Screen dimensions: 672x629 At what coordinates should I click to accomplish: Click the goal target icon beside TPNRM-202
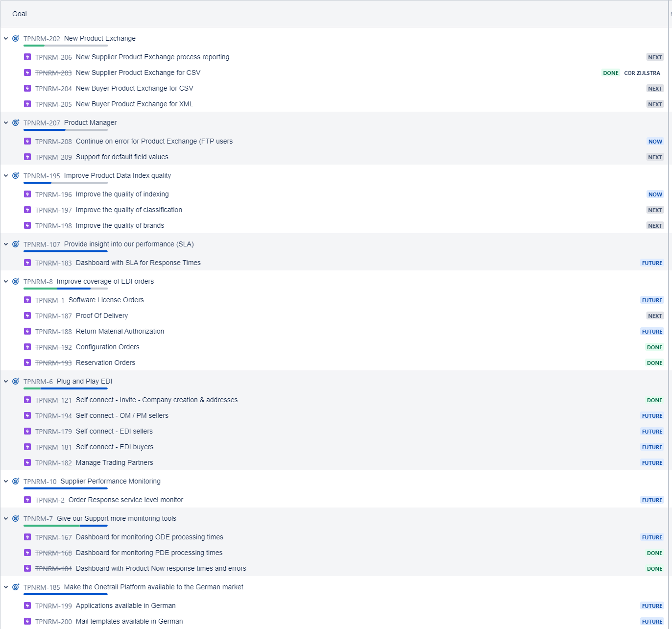16,38
